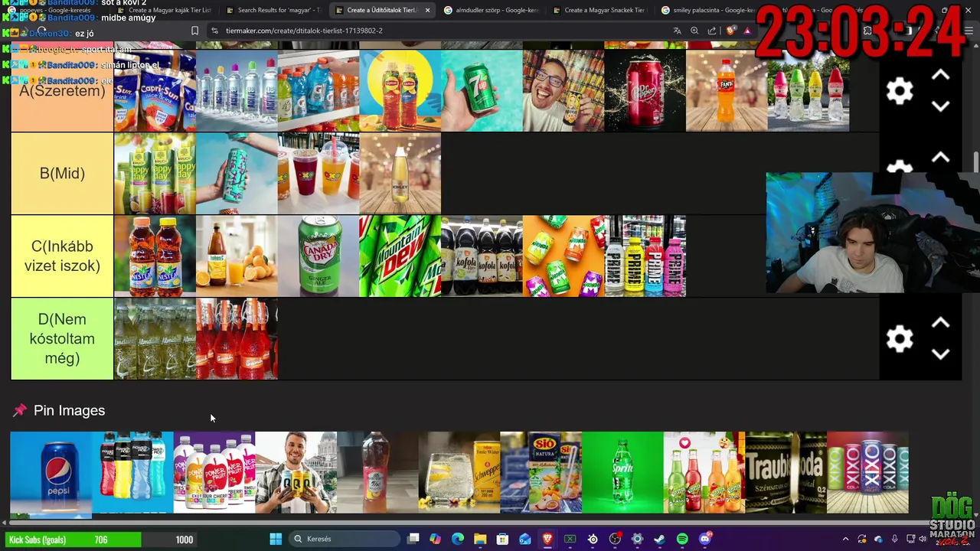The width and height of the screenshot is (980, 551).
Task: Click the Brave Rewards triangle icon
Action: [747, 31]
